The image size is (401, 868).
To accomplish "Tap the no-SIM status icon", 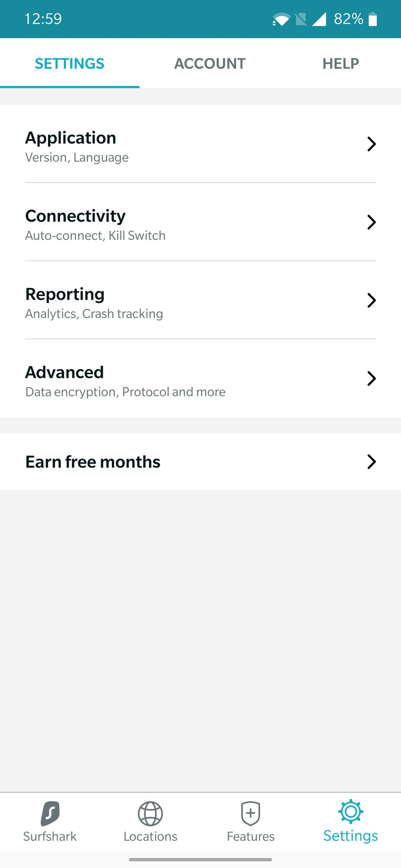I will point(301,19).
